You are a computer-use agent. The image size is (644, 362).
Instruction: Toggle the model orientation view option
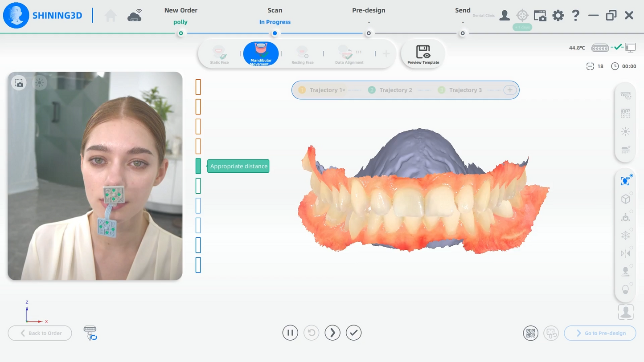tap(626, 217)
